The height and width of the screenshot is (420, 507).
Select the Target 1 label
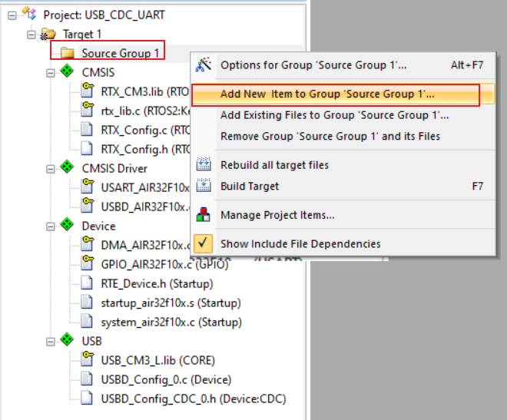82,35
